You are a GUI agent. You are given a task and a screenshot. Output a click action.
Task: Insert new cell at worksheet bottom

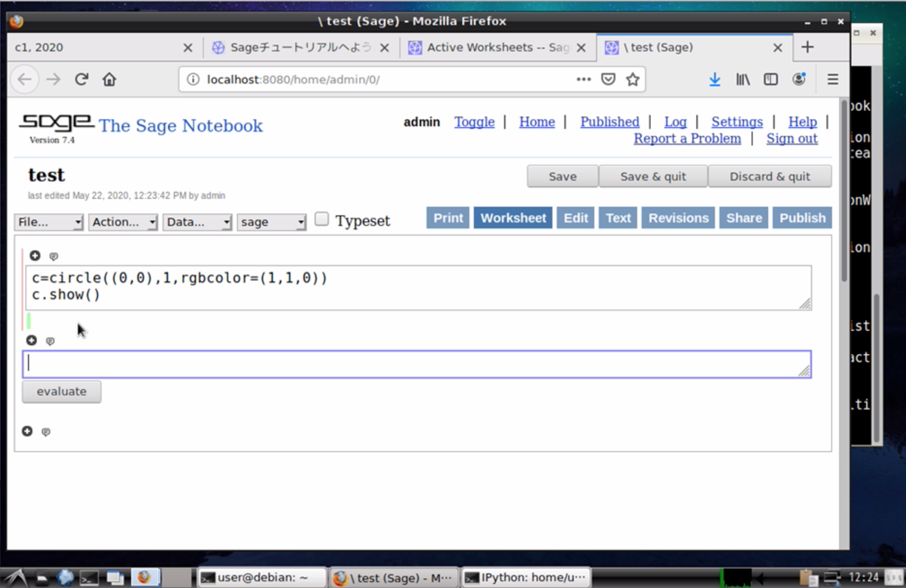[27, 431]
